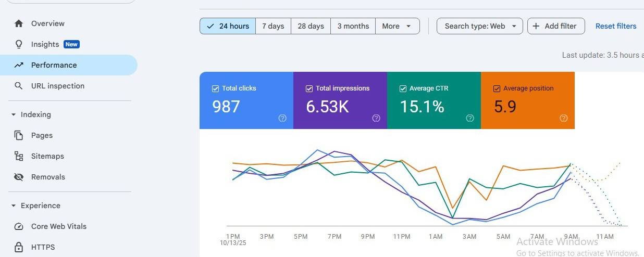The height and width of the screenshot is (257, 644).
Task: Collapse the Indexing section
Action: 14,114
